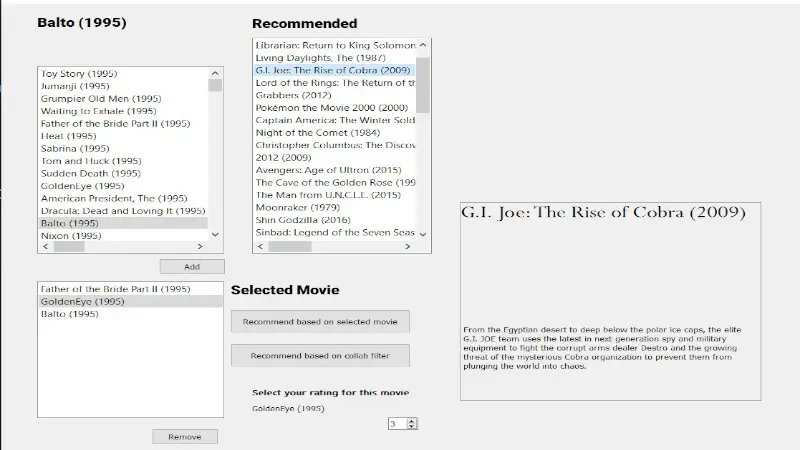Select Balto (1995) in top movie list
Image resolution: width=800 pixels, height=450 pixels.
tap(123, 223)
